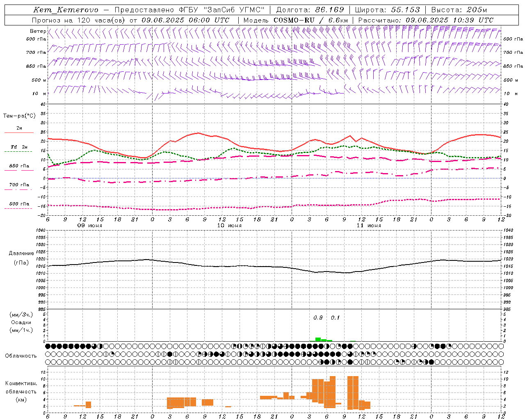Click the Рассчитано: 09.06.2025 10:39 UTC text

click(426, 20)
